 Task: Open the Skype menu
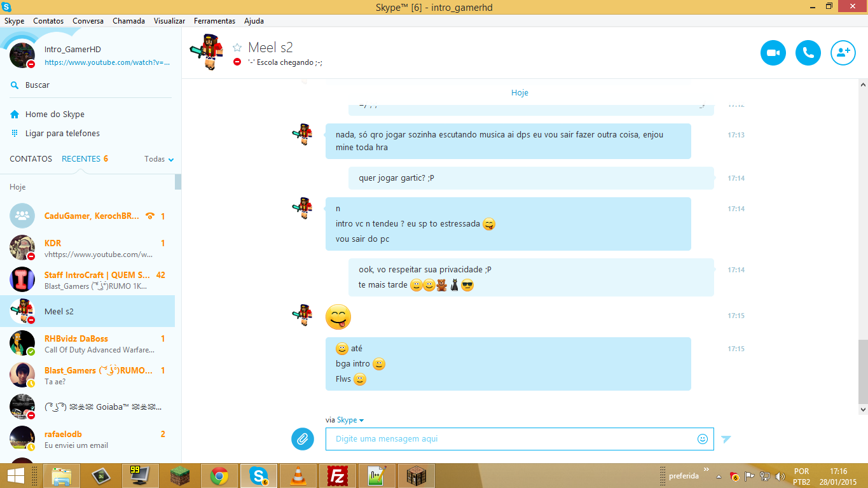pyautogui.click(x=14, y=21)
